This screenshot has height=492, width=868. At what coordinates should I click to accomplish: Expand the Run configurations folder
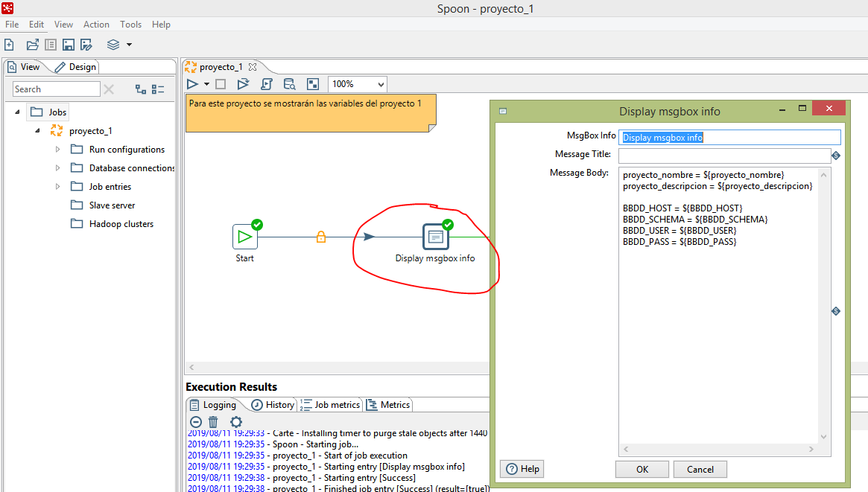(x=57, y=150)
